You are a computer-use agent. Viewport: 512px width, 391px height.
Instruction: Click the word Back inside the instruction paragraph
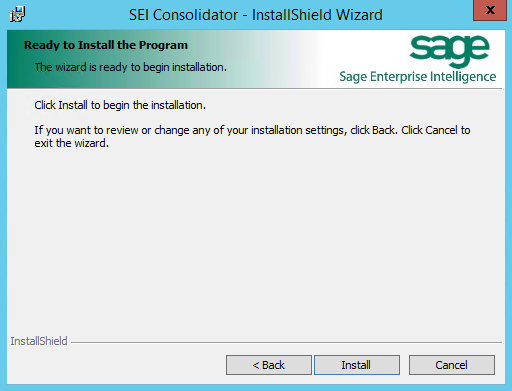coord(384,130)
